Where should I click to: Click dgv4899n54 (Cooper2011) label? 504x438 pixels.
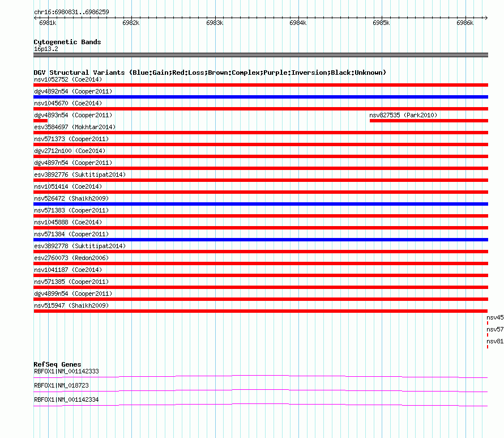[73, 294]
